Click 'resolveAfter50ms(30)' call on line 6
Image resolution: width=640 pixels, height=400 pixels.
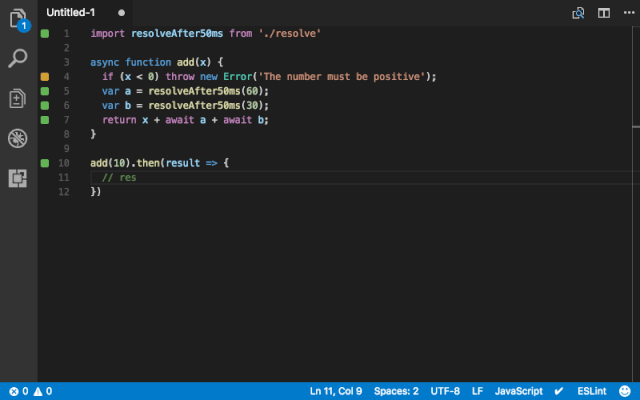click(x=205, y=105)
